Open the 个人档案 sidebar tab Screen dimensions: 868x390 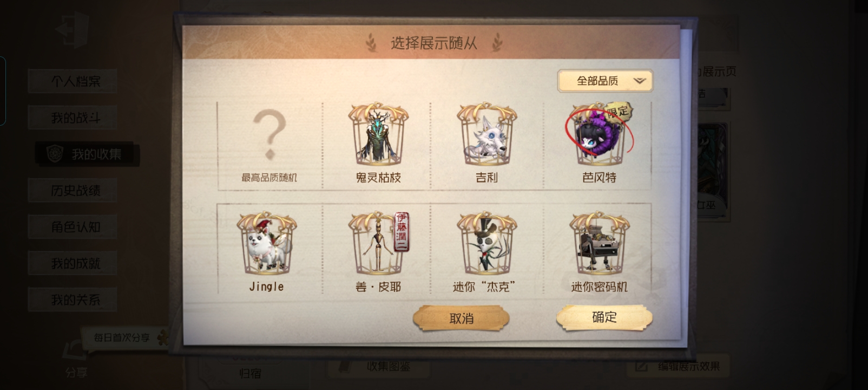point(75,81)
